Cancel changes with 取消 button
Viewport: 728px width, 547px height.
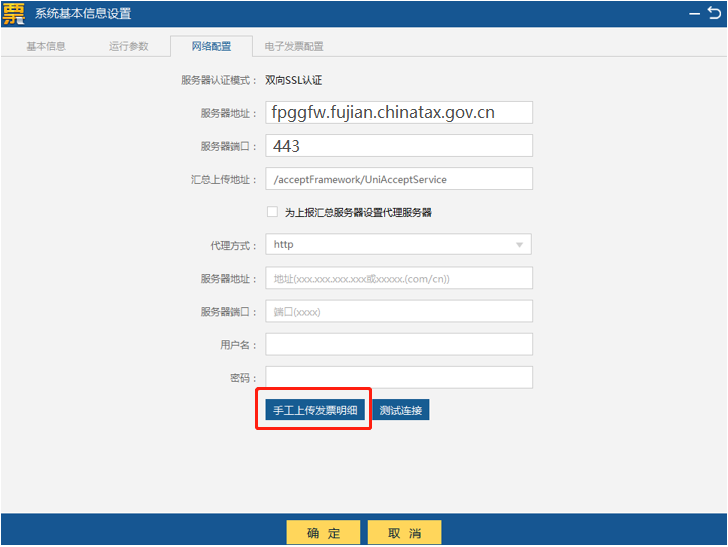pyautogui.click(x=404, y=533)
